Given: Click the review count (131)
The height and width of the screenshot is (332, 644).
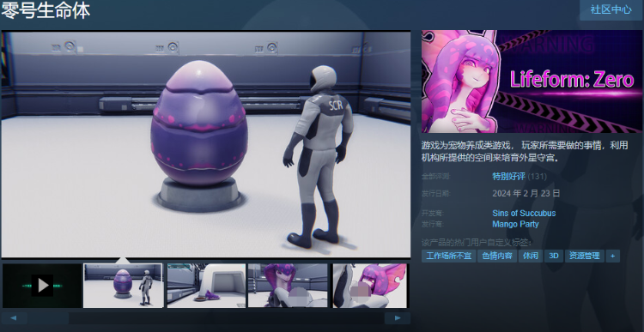Looking at the screenshot, I should (538, 177).
